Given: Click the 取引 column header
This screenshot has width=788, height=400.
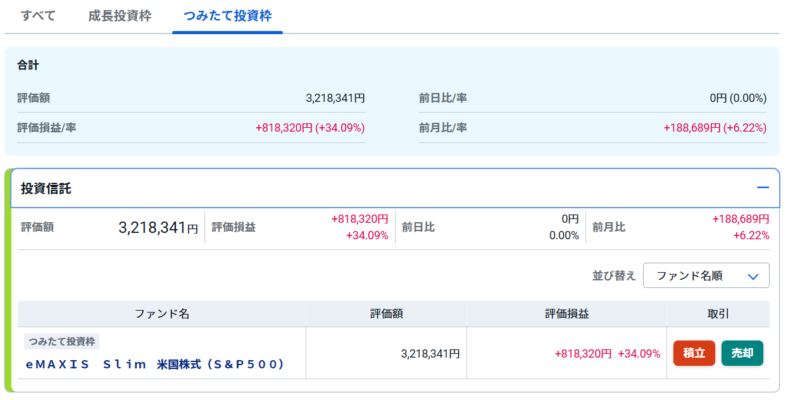Looking at the screenshot, I should 718,314.
